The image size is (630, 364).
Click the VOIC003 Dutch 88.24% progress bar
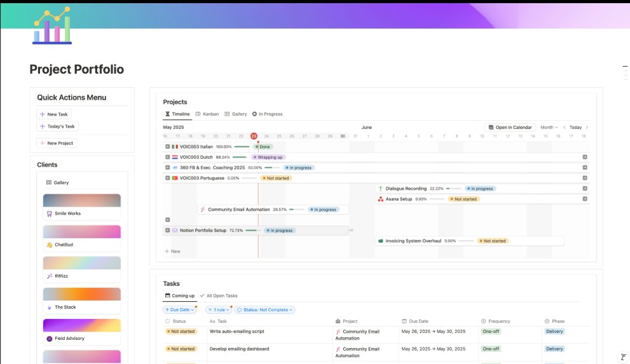click(x=240, y=158)
